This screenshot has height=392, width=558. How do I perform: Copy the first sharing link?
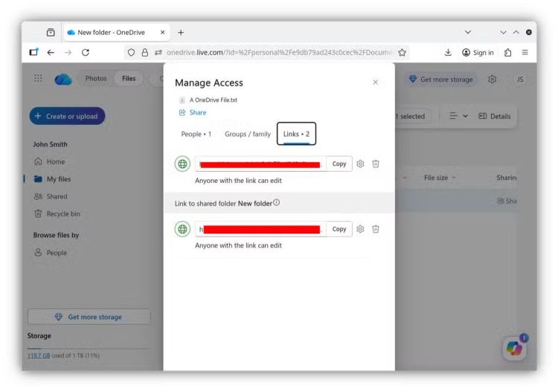click(x=339, y=164)
